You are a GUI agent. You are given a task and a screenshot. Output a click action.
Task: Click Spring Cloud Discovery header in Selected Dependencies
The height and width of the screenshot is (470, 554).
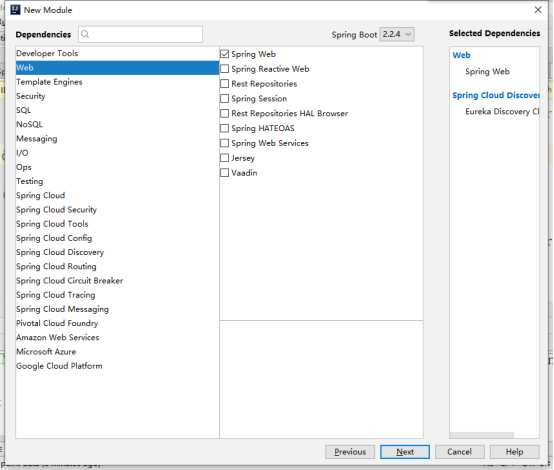[496, 95]
